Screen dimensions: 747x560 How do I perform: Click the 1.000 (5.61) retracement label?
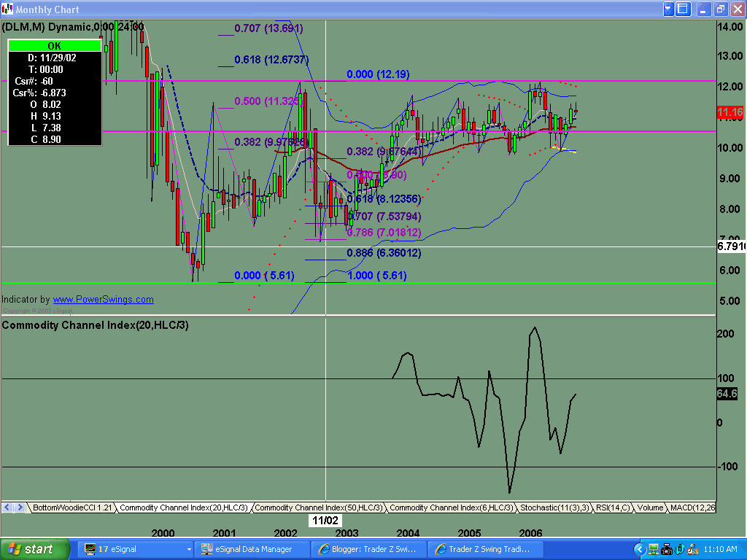pyautogui.click(x=377, y=276)
